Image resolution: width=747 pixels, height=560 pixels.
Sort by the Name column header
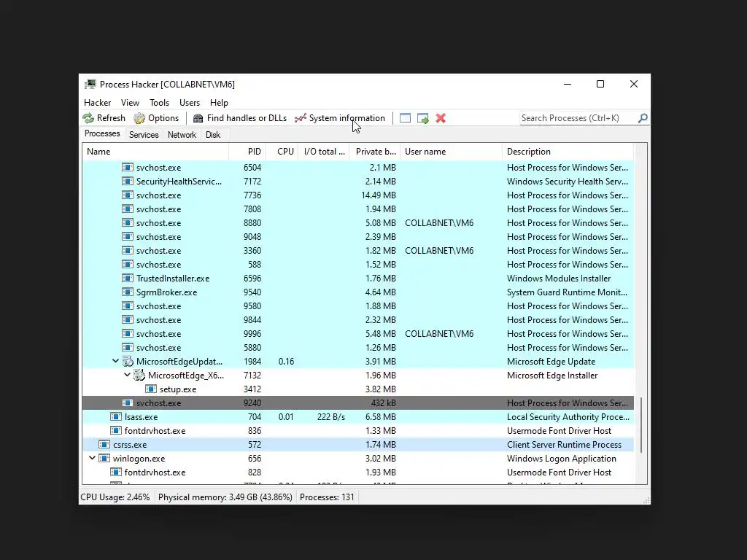[155, 152]
